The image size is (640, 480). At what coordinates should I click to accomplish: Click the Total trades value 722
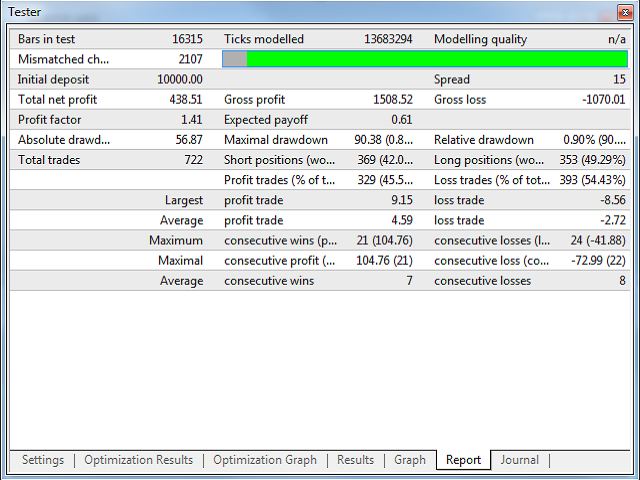(191, 160)
